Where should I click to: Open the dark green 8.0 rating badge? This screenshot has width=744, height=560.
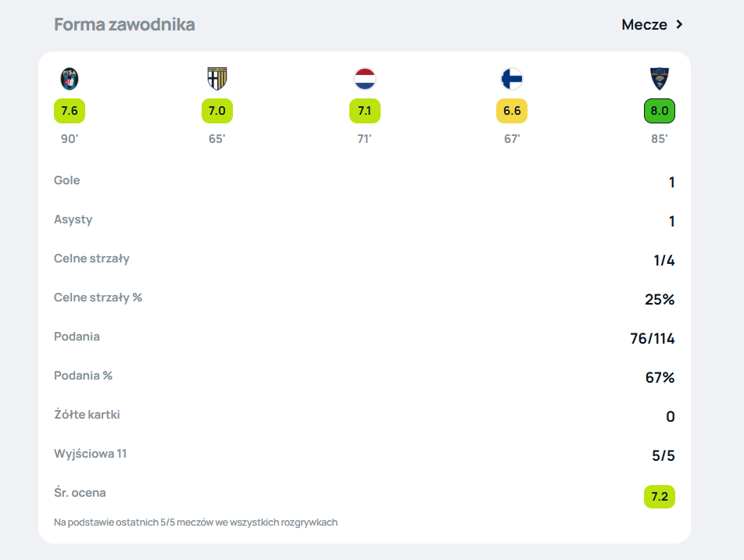pos(660,111)
